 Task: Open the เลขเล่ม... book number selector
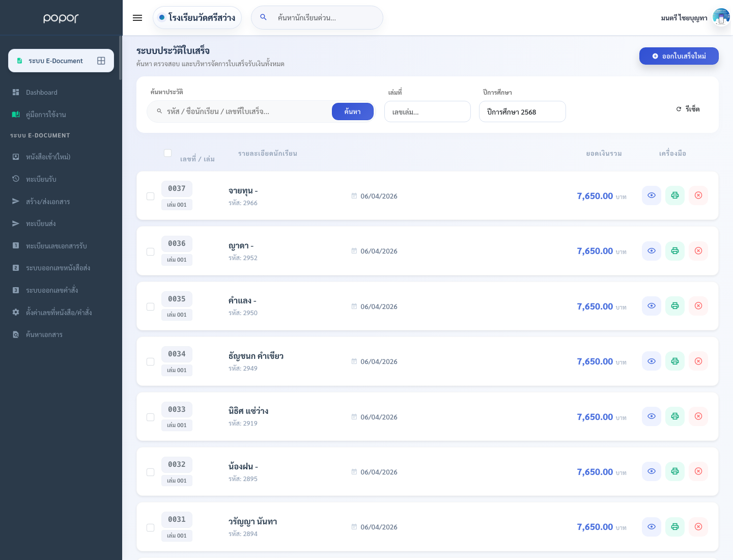tap(428, 111)
